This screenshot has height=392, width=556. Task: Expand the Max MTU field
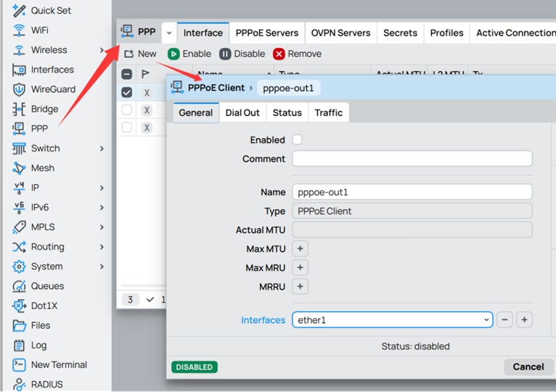click(x=300, y=248)
